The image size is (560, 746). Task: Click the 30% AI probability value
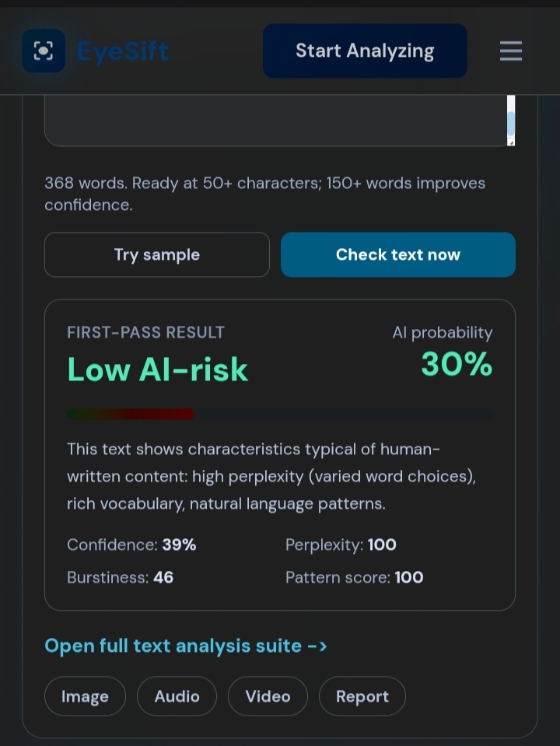(x=457, y=364)
